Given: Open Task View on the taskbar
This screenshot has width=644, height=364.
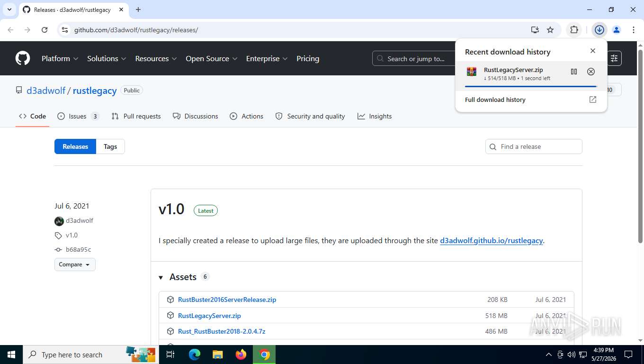Looking at the screenshot, I should (x=170, y=355).
